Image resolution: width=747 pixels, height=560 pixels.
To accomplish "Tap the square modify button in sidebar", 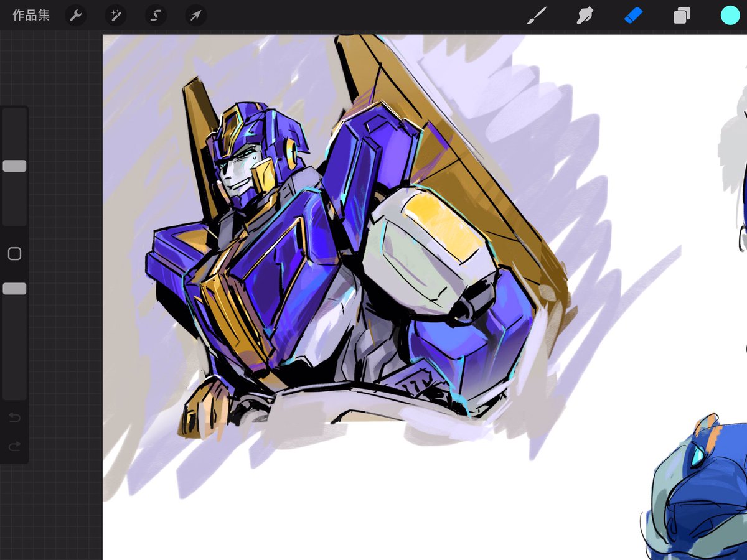I will (14, 254).
